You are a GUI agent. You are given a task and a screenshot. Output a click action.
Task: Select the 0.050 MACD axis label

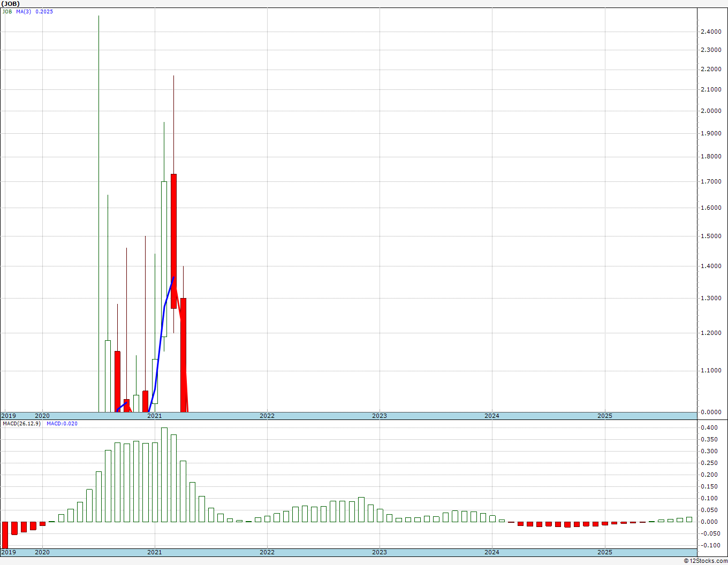pyautogui.click(x=709, y=510)
